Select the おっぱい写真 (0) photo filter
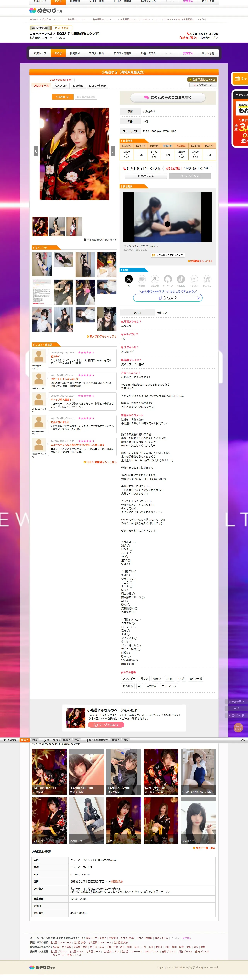Image resolution: width=248 pixels, height=980 pixels. tap(86, 97)
